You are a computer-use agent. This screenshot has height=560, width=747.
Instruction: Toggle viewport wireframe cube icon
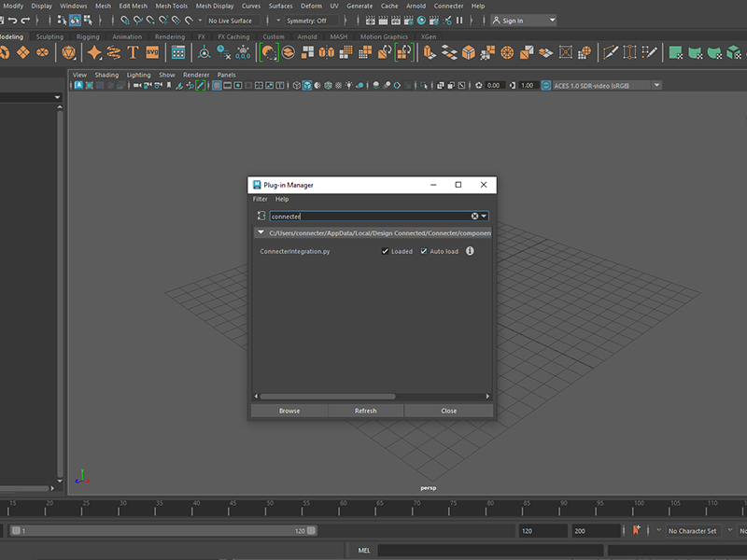tap(296, 85)
